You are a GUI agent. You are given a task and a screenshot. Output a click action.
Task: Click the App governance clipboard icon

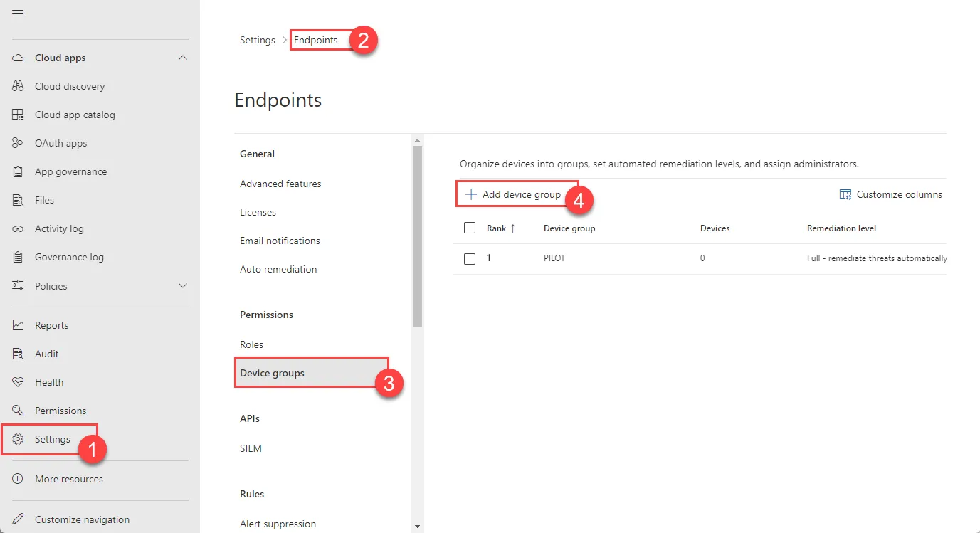(18, 171)
